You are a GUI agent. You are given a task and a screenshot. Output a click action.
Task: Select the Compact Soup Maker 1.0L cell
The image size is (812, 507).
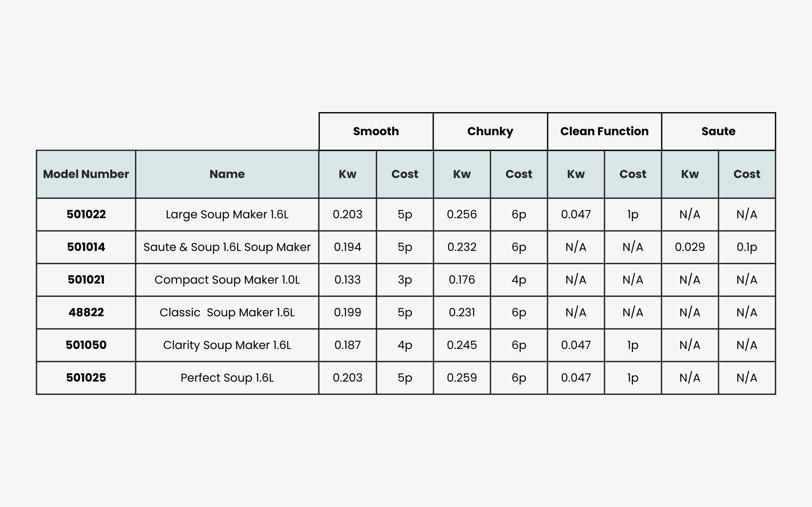pyautogui.click(x=227, y=280)
